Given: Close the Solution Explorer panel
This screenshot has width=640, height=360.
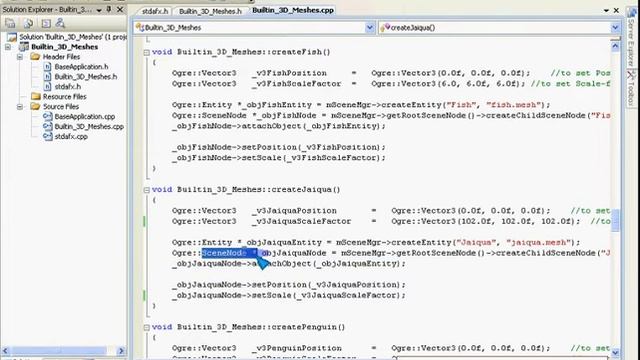Looking at the screenshot, I should pyautogui.click(x=120, y=9).
